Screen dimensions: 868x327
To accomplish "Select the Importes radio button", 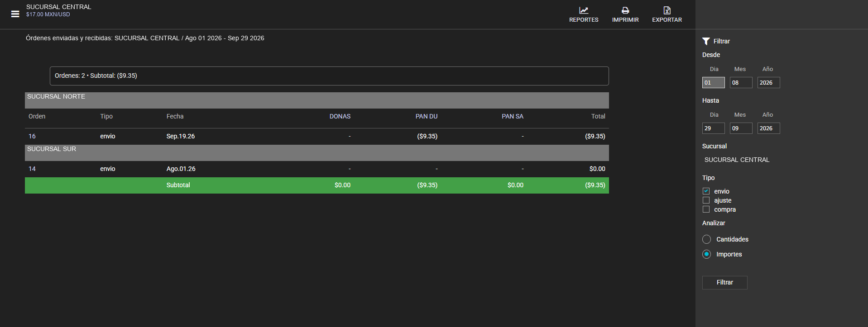I will [x=706, y=254].
